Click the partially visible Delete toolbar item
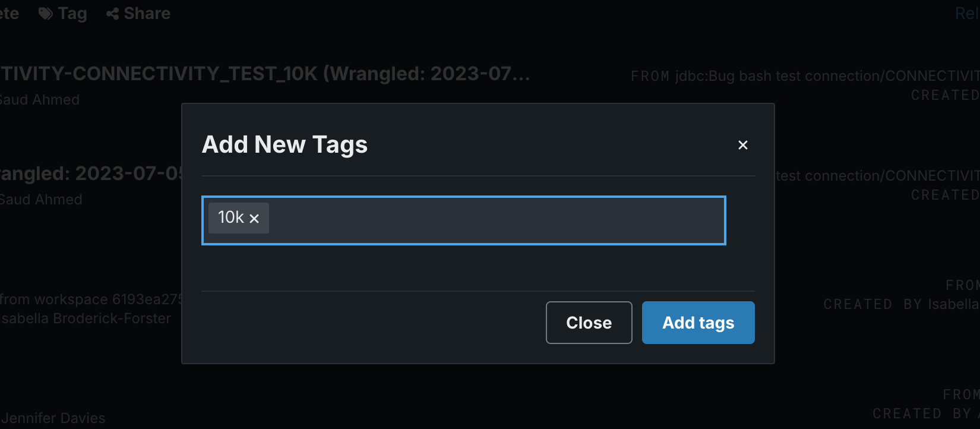Image resolution: width=980 pixels, height=429 pixels. click(9, 14)
